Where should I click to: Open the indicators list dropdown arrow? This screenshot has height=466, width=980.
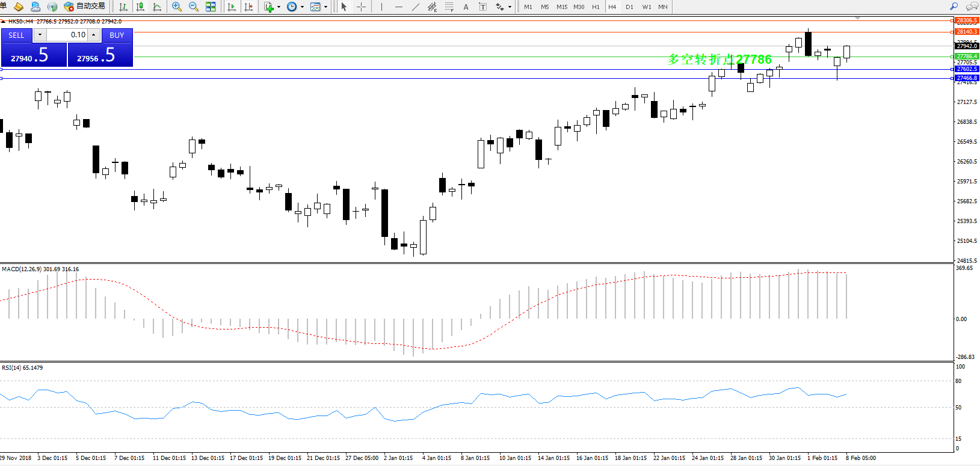(279, 7)
